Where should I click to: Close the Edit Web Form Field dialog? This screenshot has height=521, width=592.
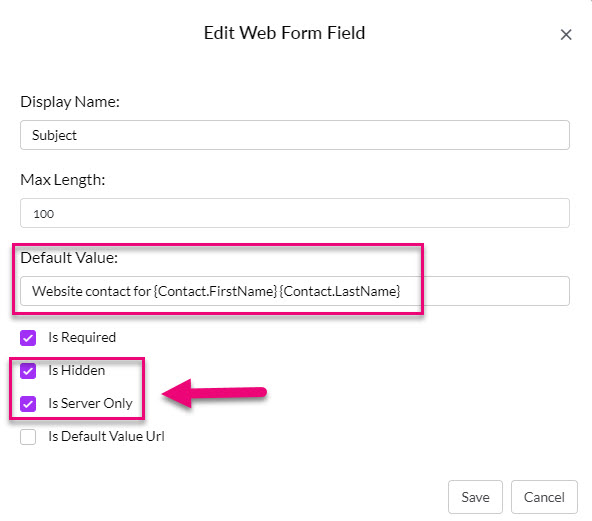pyautogui.click(x=566, y=35)
